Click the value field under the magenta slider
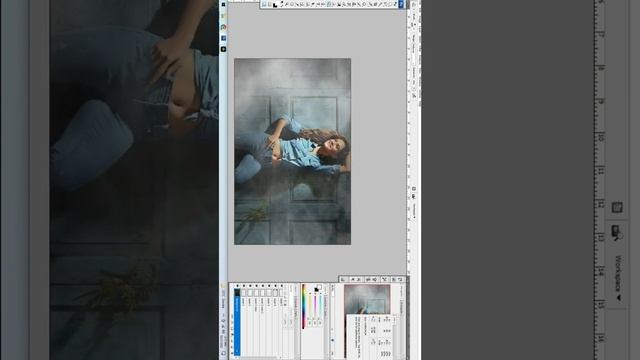The height and width of the screenshot is (360, 640). tap(315, 323)
